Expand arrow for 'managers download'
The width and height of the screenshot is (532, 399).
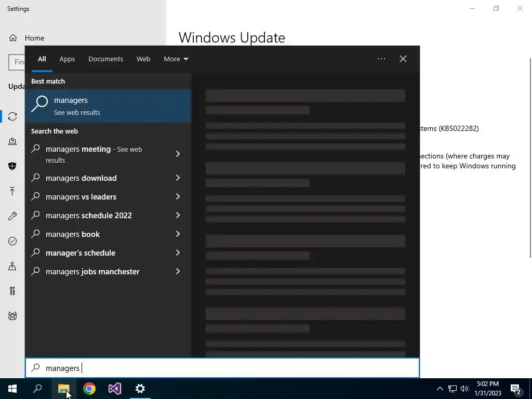(178, 178)
